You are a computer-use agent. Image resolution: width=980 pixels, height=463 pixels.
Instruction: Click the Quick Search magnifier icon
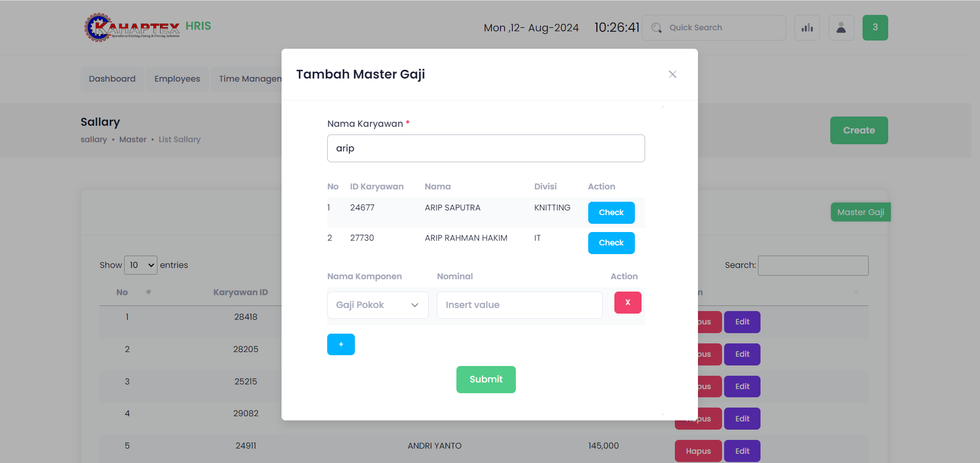pyautogui.click(x=656, y=28)
